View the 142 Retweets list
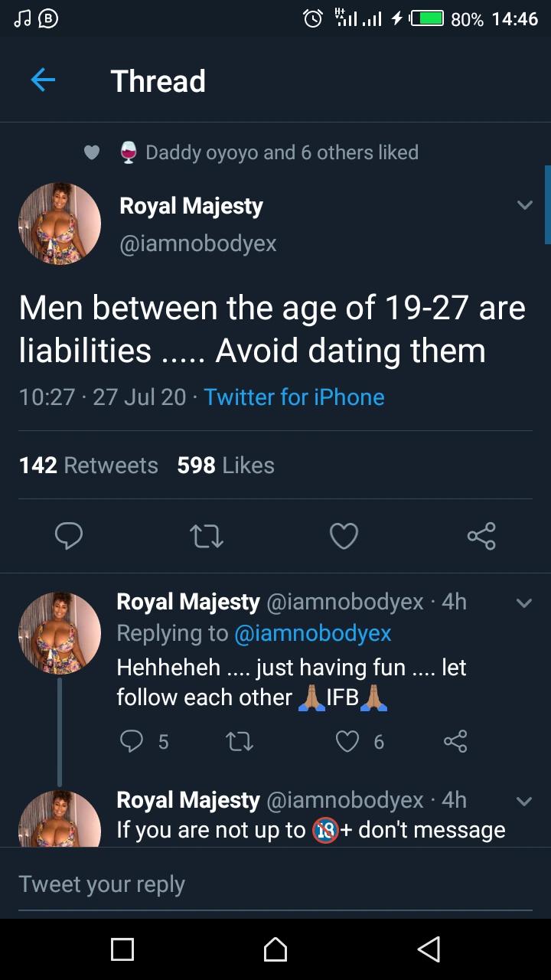551x980 pixels. pos(88,465)
